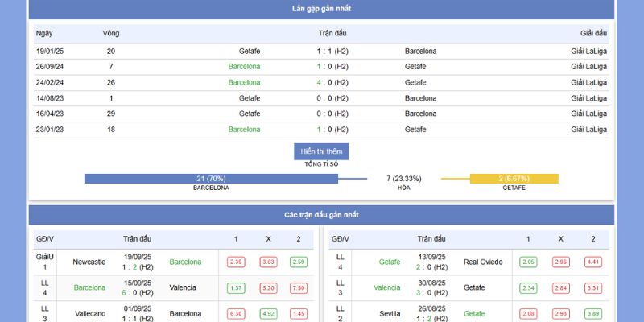Click the 6 : 0 (H2) score on 15/09/25

point(138,293)
